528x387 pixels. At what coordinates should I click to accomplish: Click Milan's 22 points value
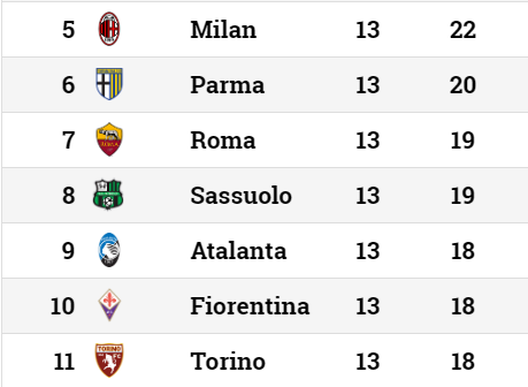463,30
